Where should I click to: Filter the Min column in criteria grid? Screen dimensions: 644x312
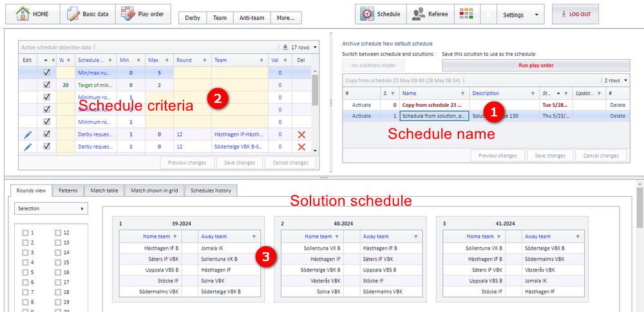click(x=138, y=60)
